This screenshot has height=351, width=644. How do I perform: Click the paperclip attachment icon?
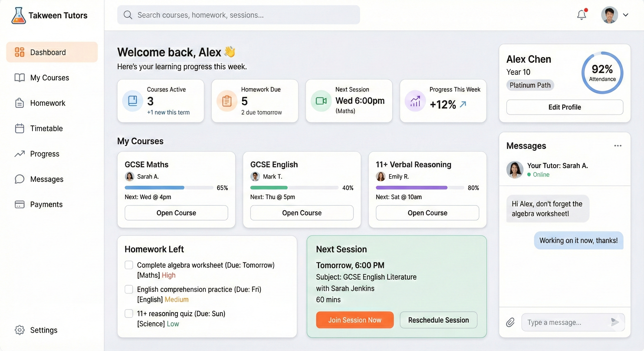(510, 322)
